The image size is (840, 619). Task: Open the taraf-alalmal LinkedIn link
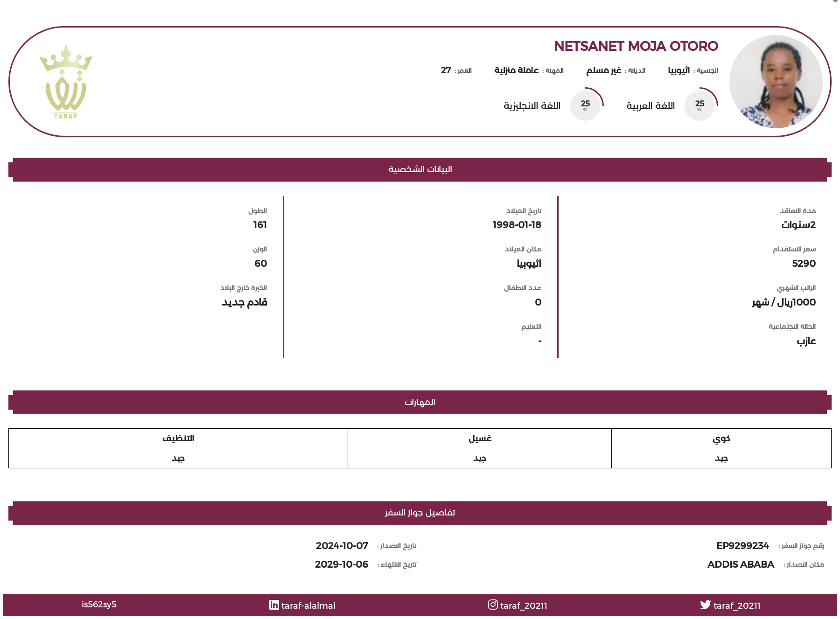[x=308, y=605]
